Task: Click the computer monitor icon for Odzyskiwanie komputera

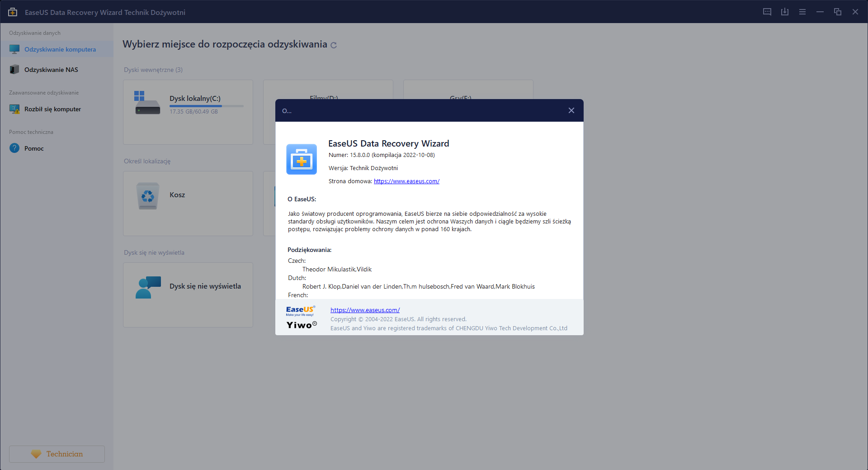Action: tap(14, 49)
